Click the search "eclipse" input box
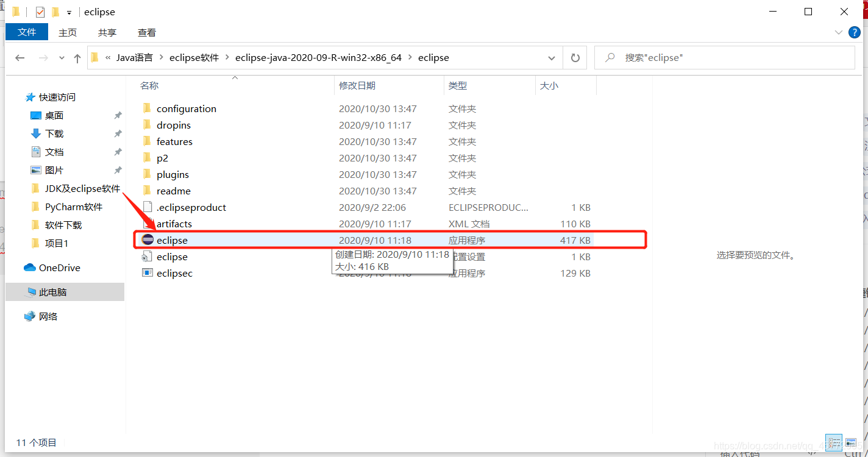 point(725,58)
